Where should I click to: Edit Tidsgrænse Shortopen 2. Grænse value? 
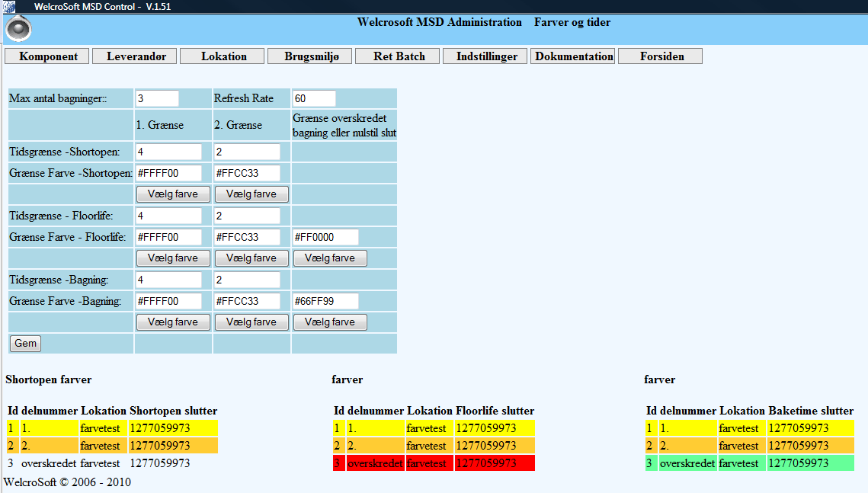click(247, 152)
